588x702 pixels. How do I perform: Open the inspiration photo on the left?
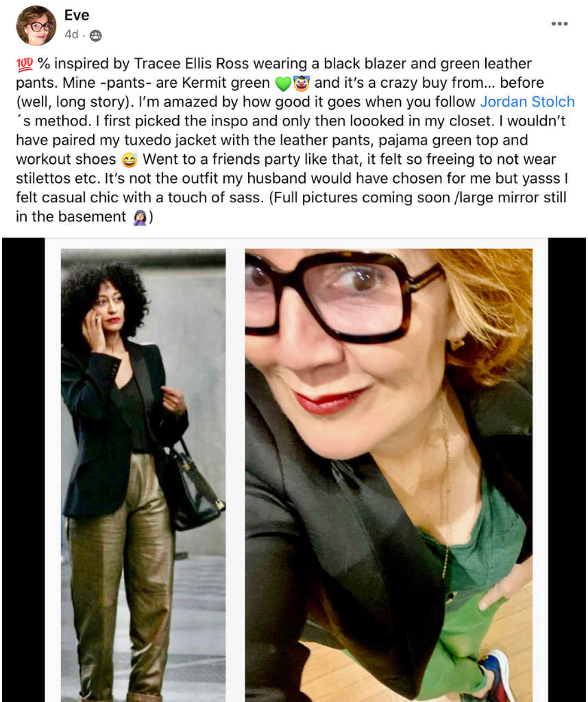point(143,475)
